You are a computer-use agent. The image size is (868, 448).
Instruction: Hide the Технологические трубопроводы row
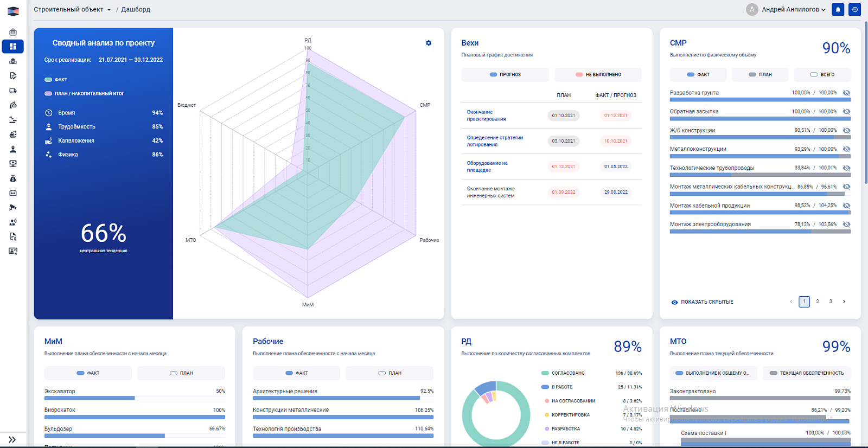click(846, 168)
